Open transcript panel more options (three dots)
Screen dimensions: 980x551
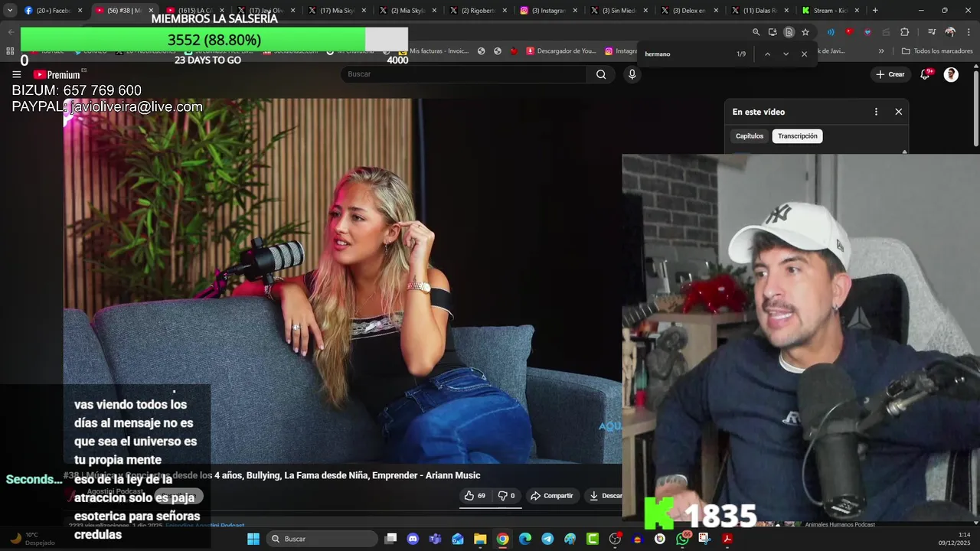click(x=877, y=112)
